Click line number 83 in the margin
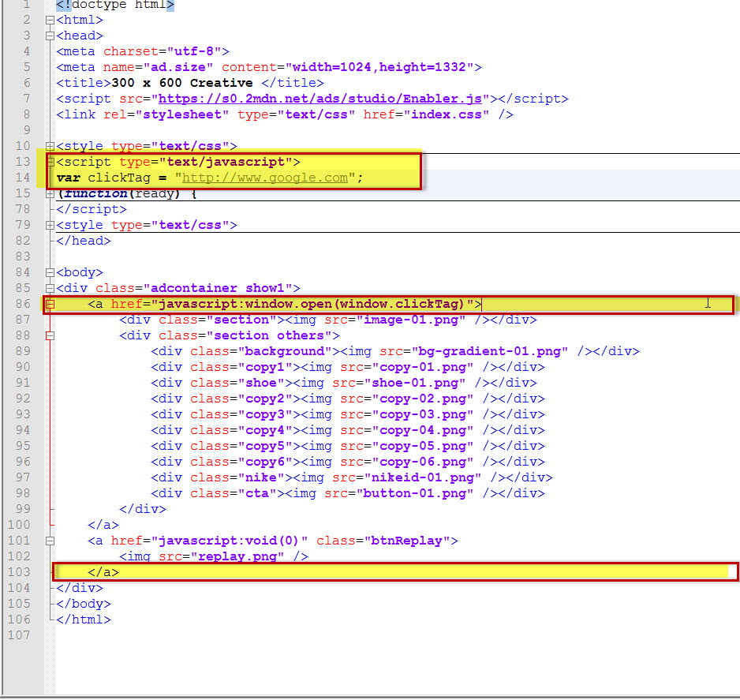740x700 pixels. 23,256
